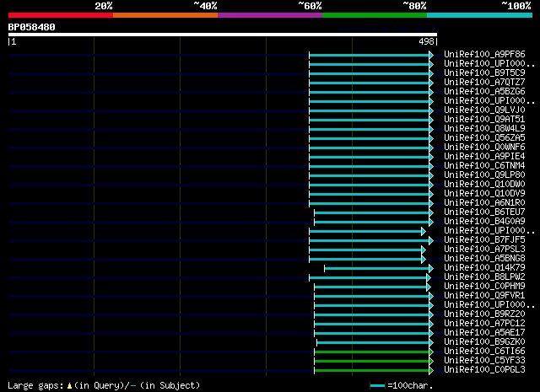Select the BP058480 query name label

32,27
